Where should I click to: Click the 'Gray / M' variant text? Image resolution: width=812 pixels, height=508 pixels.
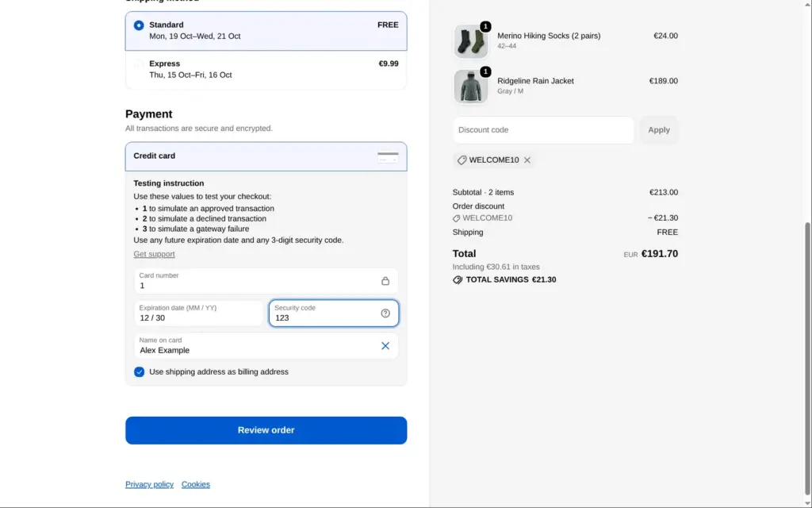pyautogui.click(x=510, y=91)
